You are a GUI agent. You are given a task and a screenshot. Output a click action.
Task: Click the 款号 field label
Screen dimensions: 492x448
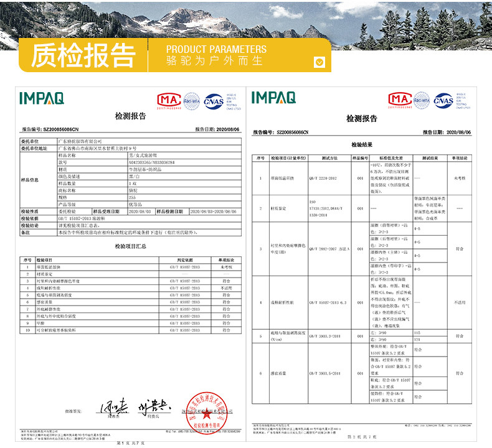(x=62, y=162)
